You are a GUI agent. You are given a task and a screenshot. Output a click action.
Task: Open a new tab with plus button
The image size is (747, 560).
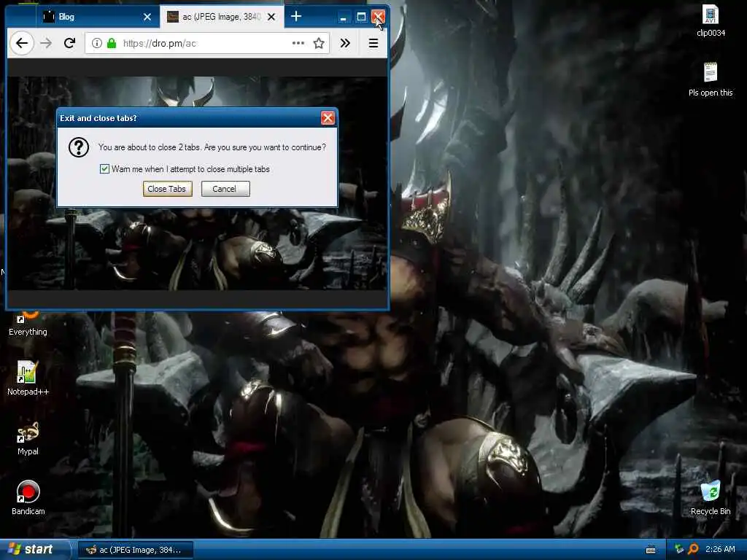296,16
